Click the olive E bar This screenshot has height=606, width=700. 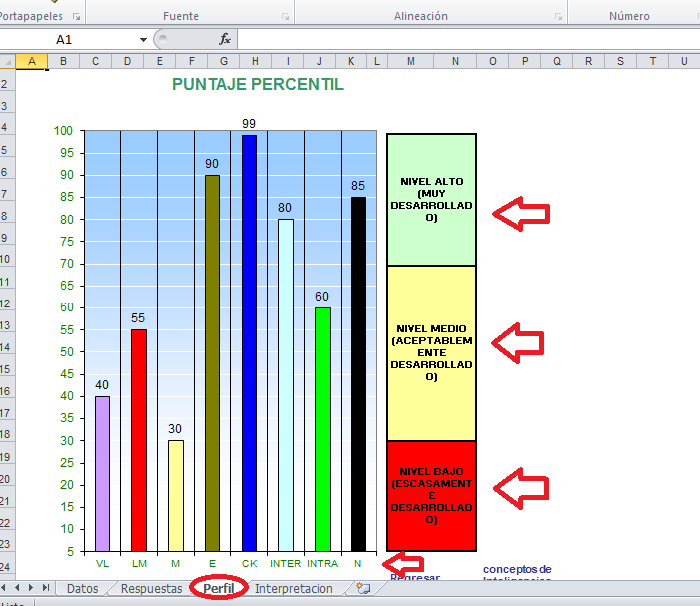[212, 362]
